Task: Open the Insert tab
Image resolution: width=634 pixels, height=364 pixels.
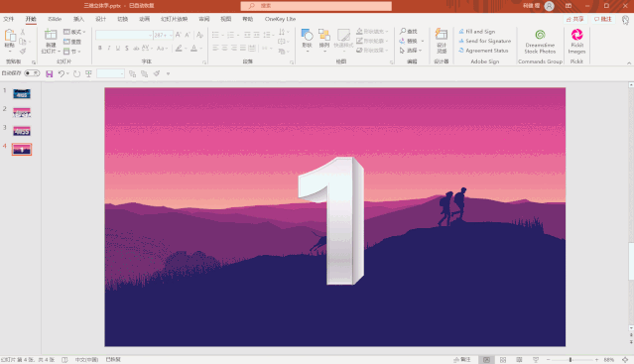Action: [78, 19]
